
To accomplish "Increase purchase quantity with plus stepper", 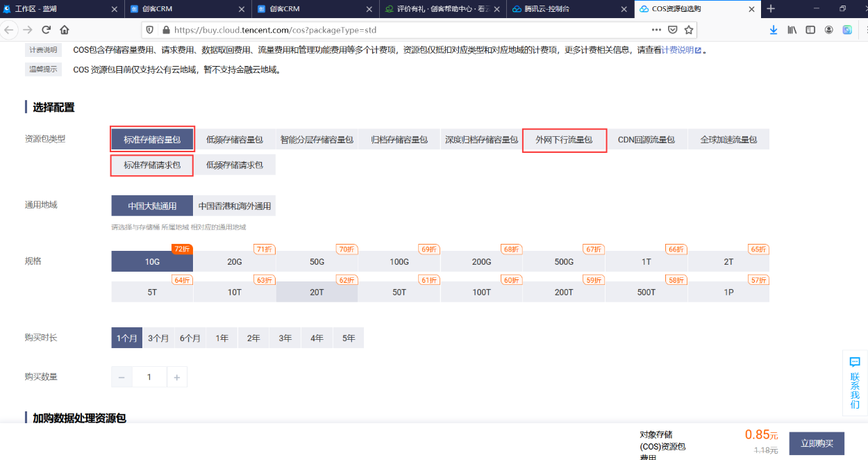I will coord(176,377).
